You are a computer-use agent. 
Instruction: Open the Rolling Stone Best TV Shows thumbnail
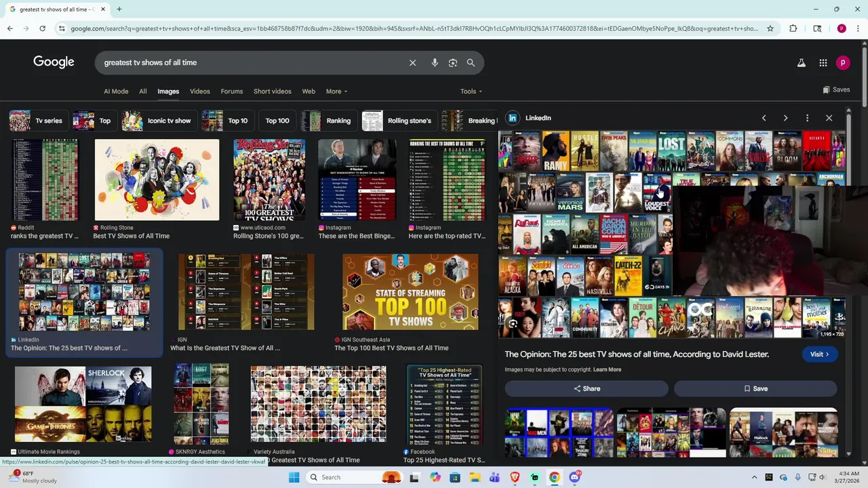[157, 180]
